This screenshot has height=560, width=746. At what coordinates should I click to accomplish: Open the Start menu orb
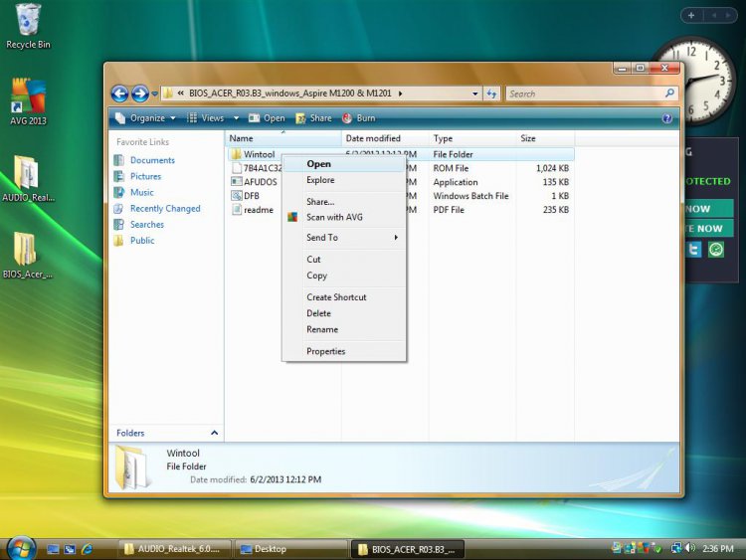[x=20, y=548]
